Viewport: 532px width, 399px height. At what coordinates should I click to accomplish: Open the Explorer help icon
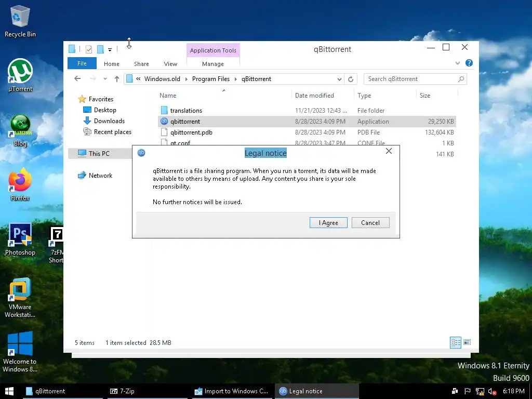(x=469, y=63)
